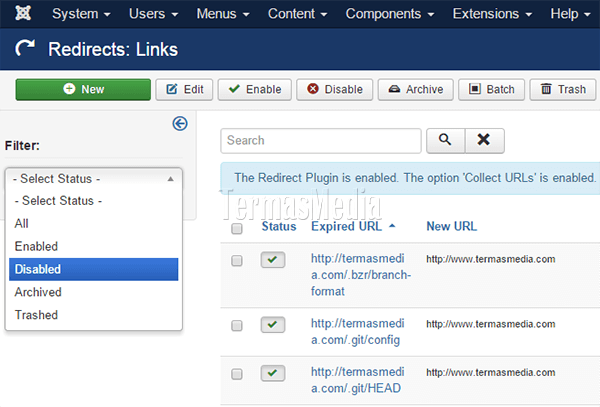Choose the Trashed status option
Screen dimensions: 600x407
pos(93,315)
